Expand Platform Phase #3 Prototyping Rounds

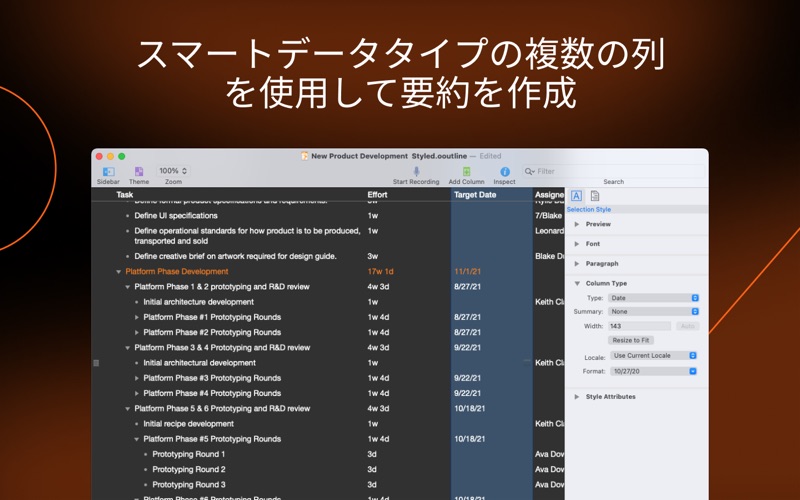click(x=137, y=379)
